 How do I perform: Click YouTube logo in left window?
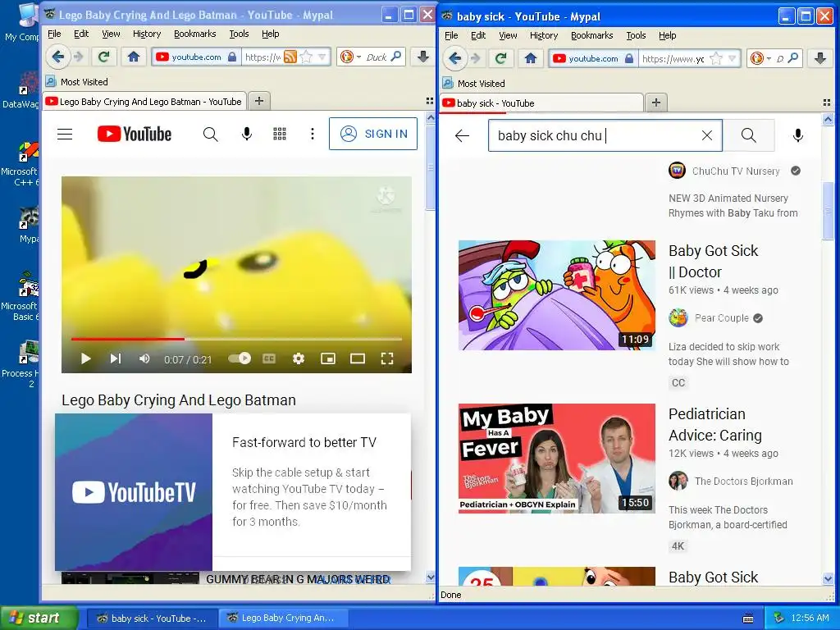(x=135, y=134)
